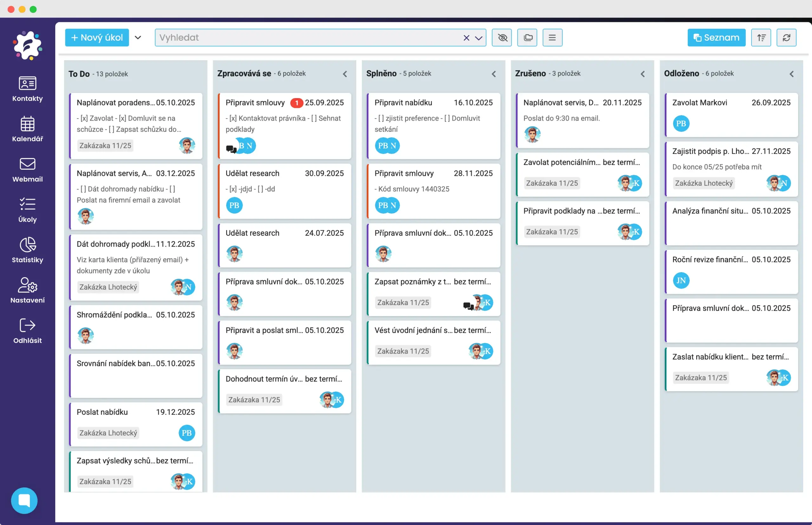Click the Odhlásit logout icon
Screen dimensions: 812x525
click(27, 326)
